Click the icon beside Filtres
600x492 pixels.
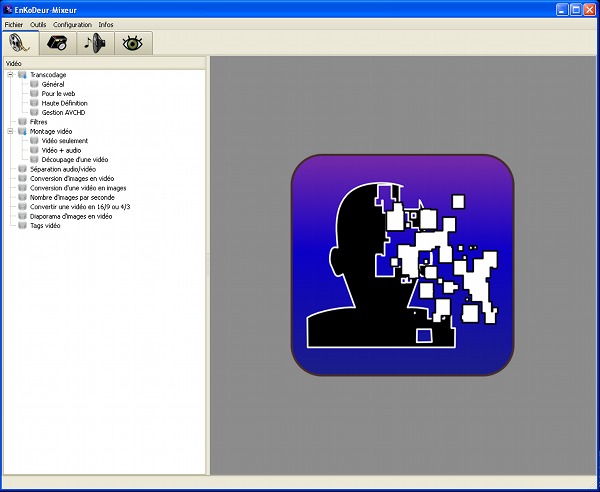pyautogui.click(x=23, y=122)
